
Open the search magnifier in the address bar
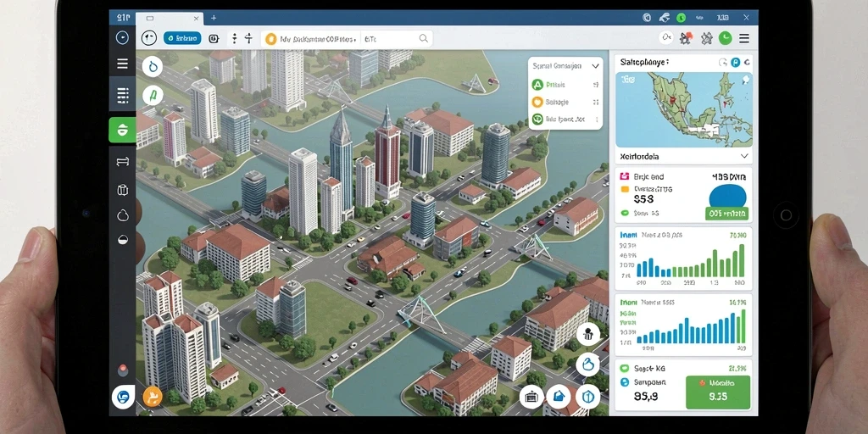click(424, 38)
